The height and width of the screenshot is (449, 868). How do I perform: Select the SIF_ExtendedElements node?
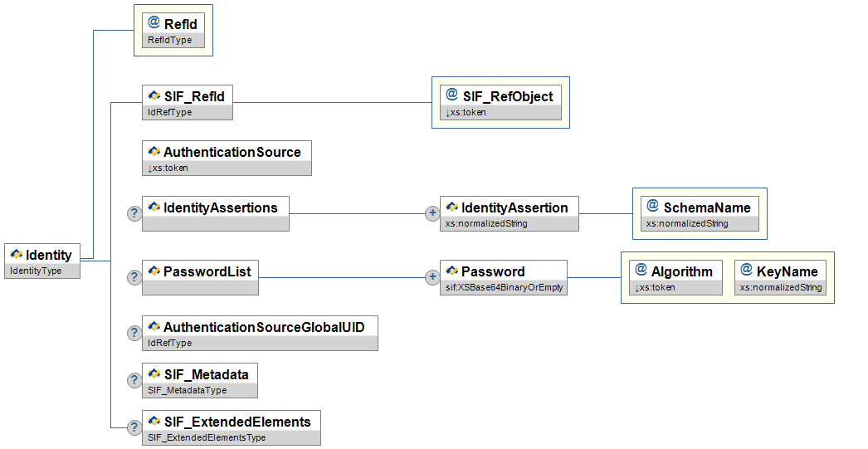click(x=237, y=422)
